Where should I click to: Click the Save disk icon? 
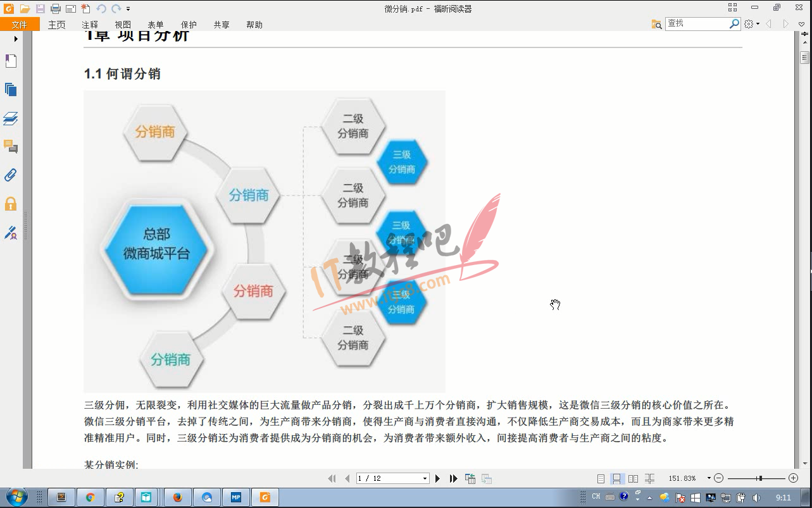click(x=40, y=9)
